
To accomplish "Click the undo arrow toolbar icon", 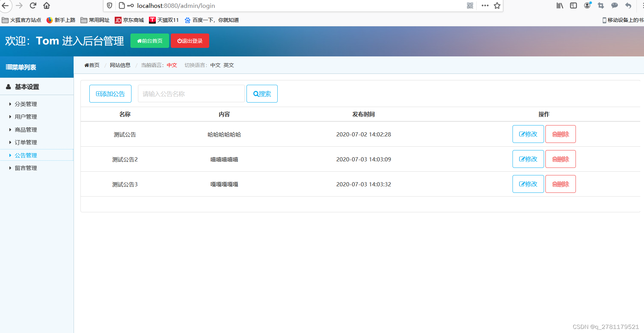I will pyautogui.click(x=628, y=5).
